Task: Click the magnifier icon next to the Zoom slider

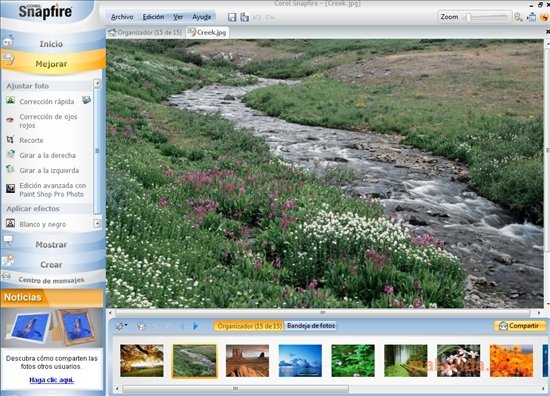Action: click(x=518, y=17)
